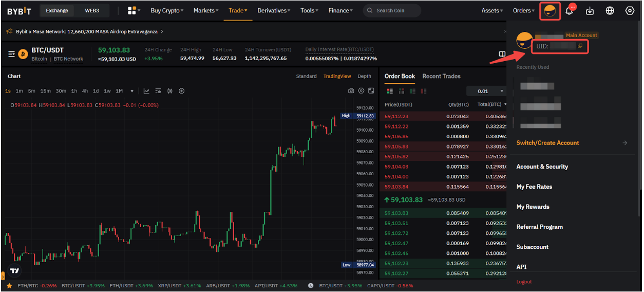Switch chart to Standard view

pyautogui.click(x=306, y=76)
